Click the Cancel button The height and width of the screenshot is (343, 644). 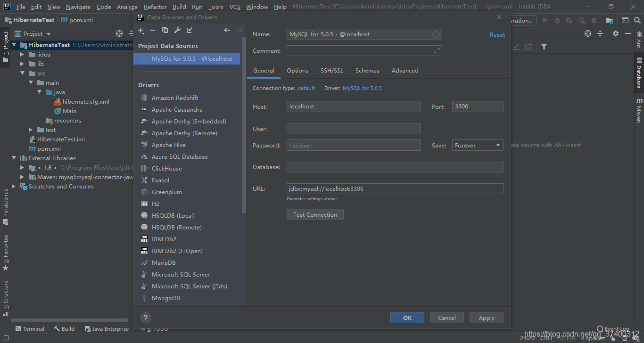tap(446, 318)
